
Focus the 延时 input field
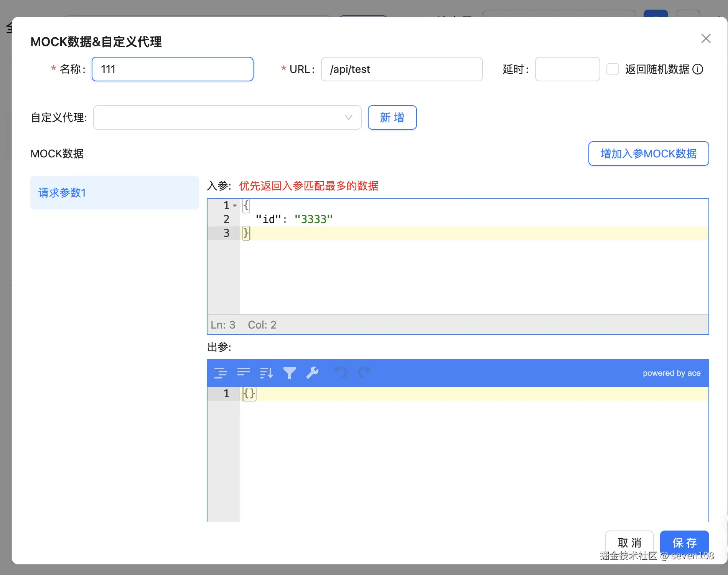coord(567,69)
